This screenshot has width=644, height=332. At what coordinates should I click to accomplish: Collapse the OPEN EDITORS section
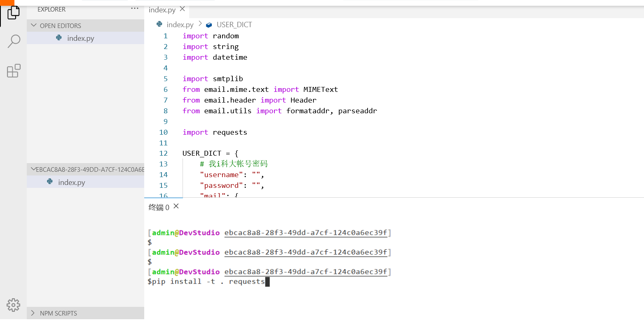click(86, 26)
